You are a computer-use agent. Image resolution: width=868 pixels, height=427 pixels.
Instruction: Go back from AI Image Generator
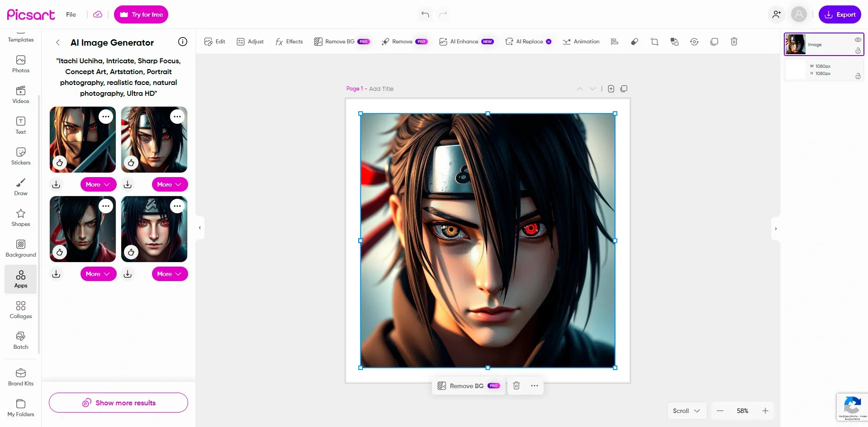57,42
